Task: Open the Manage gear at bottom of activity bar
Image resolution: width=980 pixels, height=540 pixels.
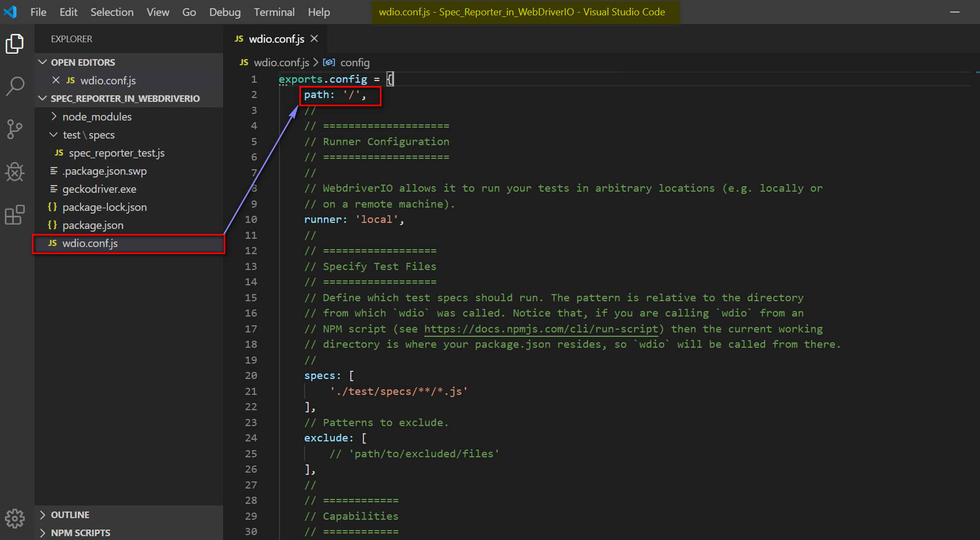Action: 15,518
